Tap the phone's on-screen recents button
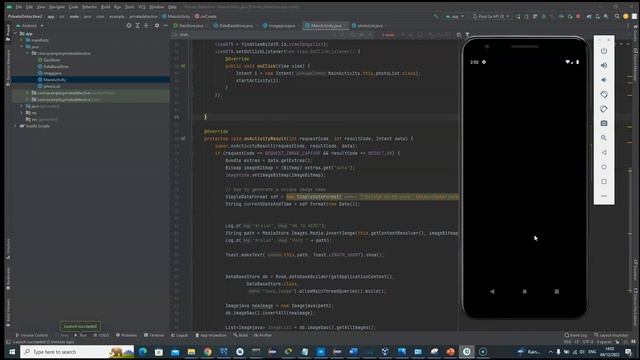Image resolution: width=640 pixels, height=360 pixels. click(557, 291)
